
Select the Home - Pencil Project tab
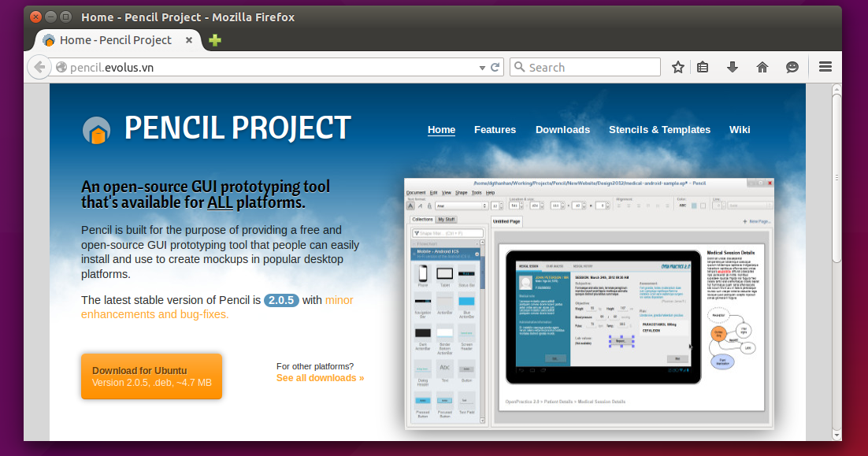119,40
